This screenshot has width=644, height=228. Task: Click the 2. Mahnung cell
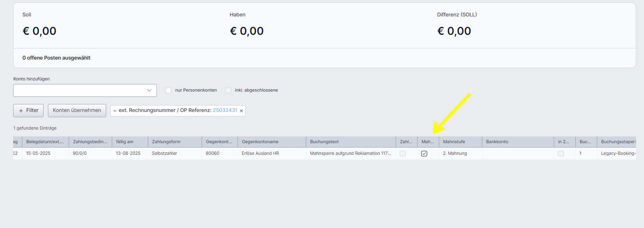[455, 153]
